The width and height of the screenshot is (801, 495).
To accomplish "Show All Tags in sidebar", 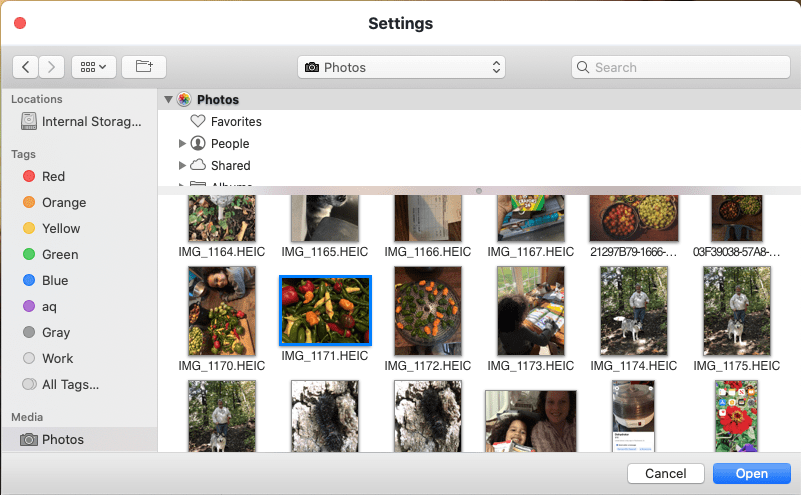I will (x=69, y=385).
